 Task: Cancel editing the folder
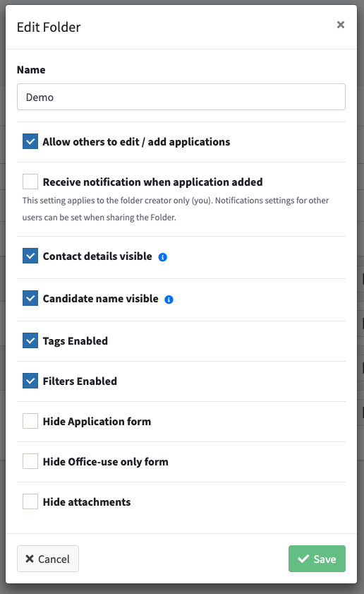pyautogui.click(x=48, y=559)
